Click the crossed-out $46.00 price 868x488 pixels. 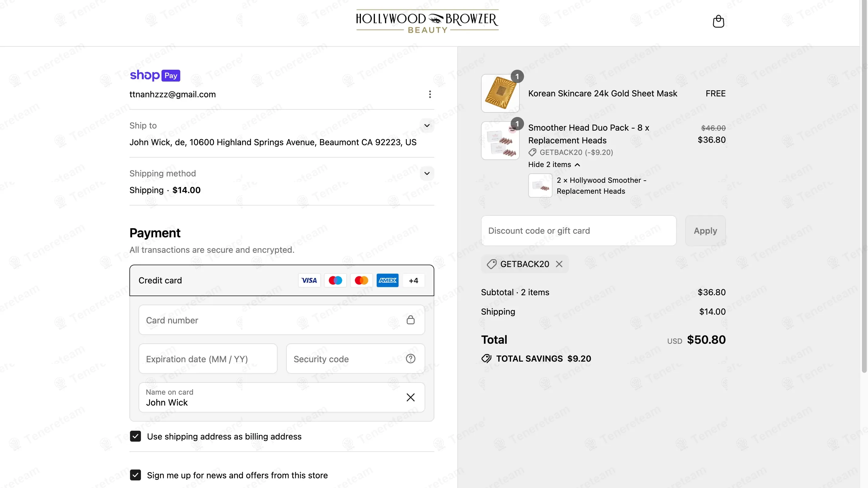[713, 128]
